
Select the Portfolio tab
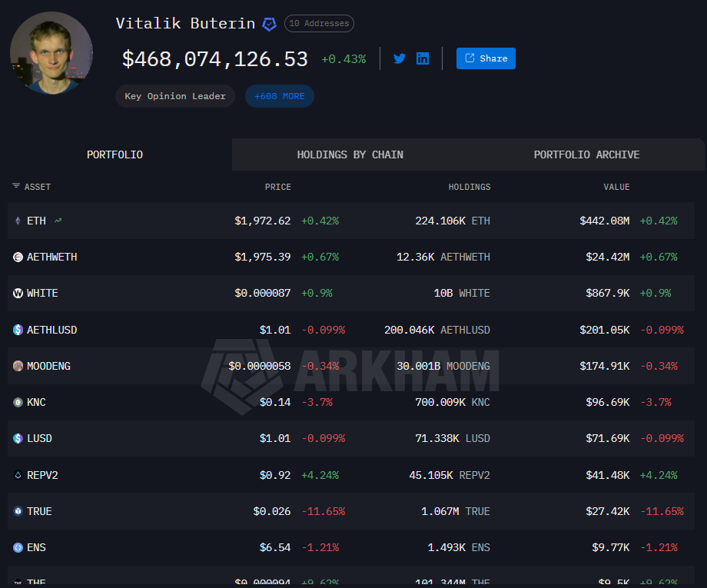(115, 154)
